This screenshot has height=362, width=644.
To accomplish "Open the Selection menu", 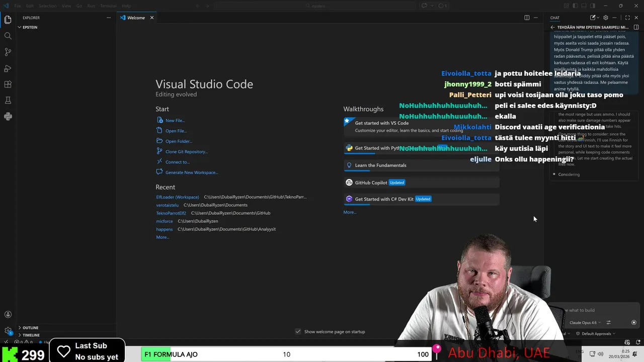I will point(47,6).
